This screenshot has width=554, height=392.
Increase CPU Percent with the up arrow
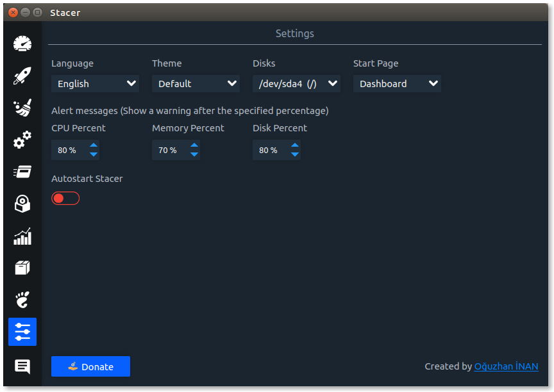94,145
